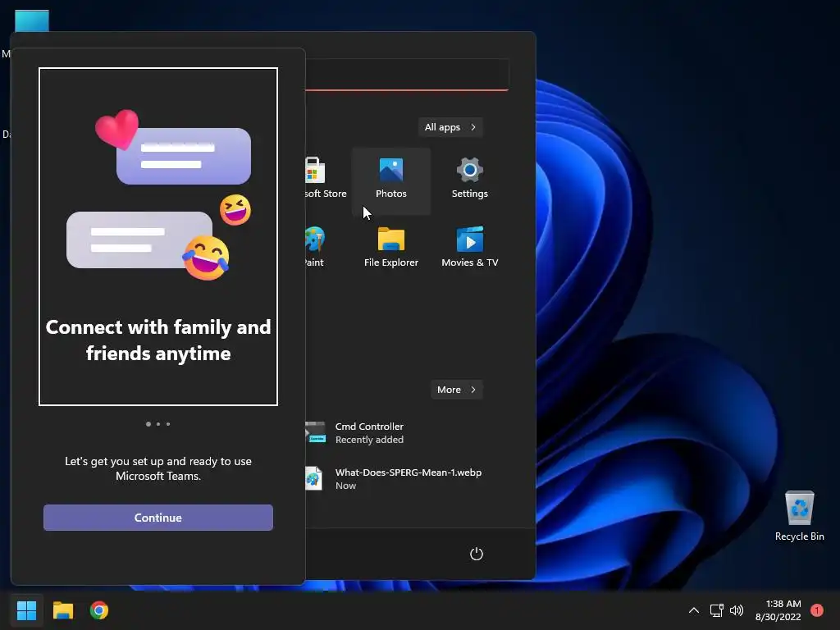Open File Explorer from Start pinned apps
Image resolution: width=840 pixels, height=630 pixels.
[x=391, y=248]
